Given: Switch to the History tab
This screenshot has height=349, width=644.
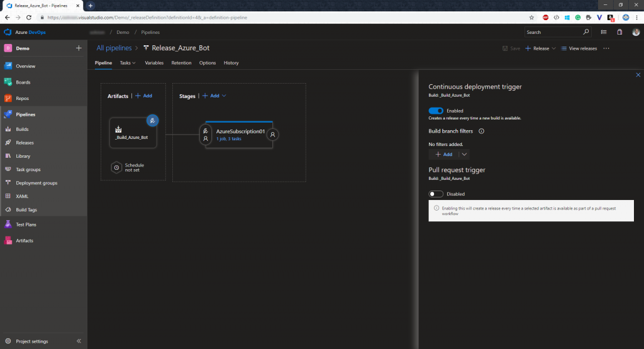Looking at the screenshot, I should pos(231,63).
